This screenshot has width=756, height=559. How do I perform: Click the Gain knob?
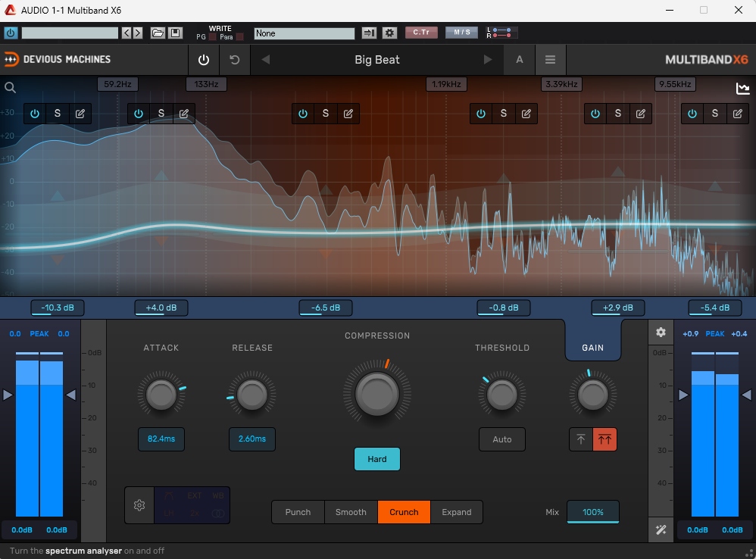click(x=592, y=395)
